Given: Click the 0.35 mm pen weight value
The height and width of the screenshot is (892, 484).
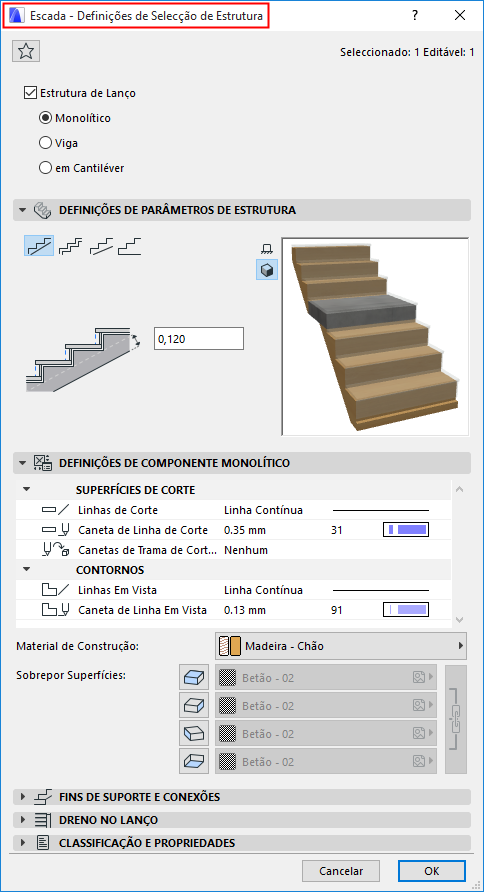Looking at the screenshot, I should [x=245, y=530].
